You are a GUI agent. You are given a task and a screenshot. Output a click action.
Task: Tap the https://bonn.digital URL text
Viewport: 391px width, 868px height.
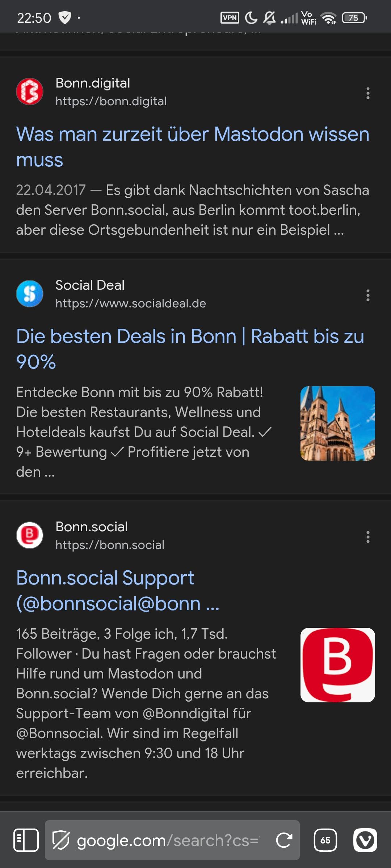(x=111, y=101)
